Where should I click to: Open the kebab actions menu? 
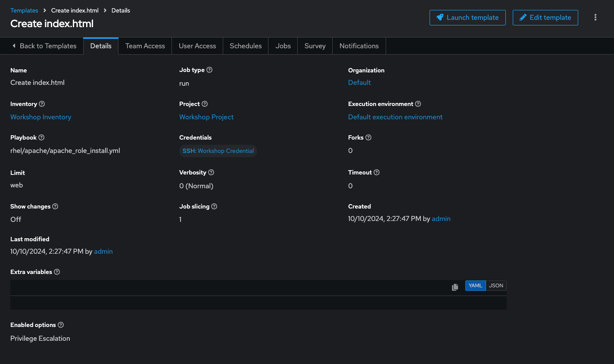[x=595, y=18]
